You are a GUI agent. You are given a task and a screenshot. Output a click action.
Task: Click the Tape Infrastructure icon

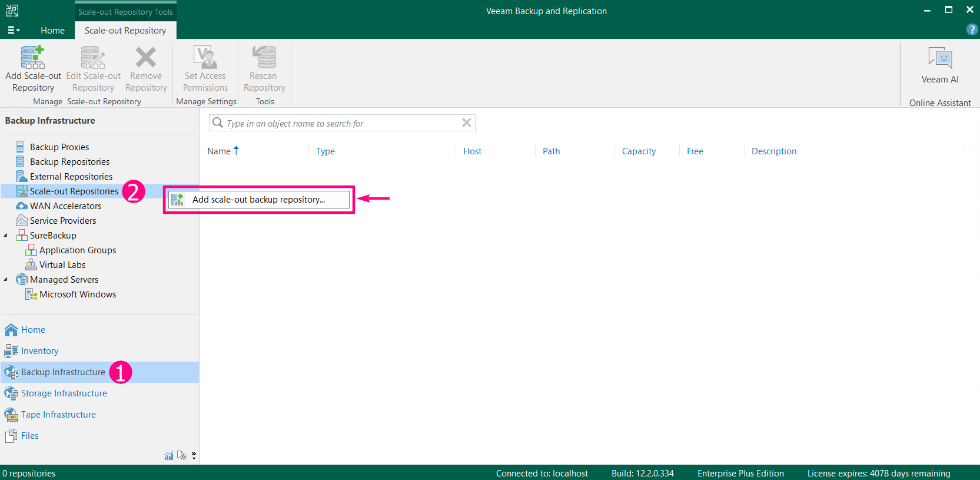11,414
